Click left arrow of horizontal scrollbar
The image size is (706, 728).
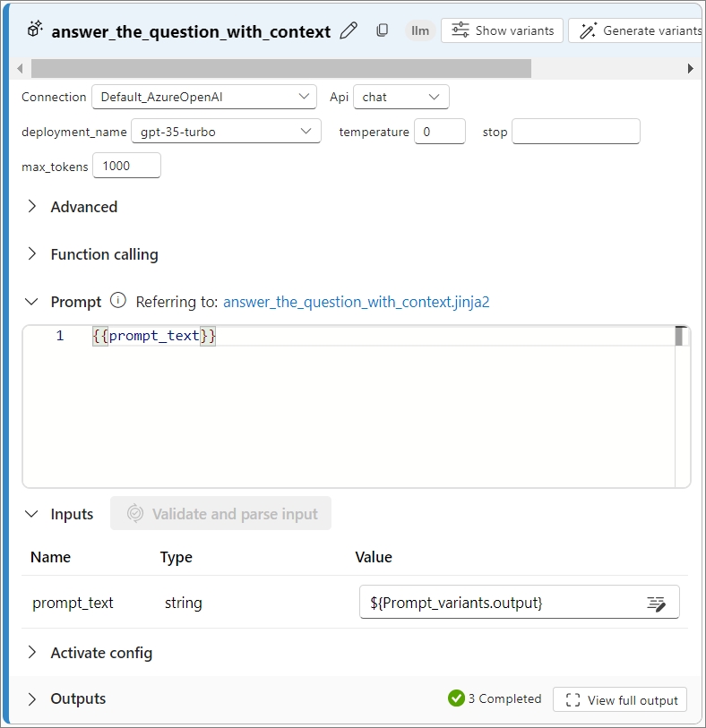[x=20, y=69]
